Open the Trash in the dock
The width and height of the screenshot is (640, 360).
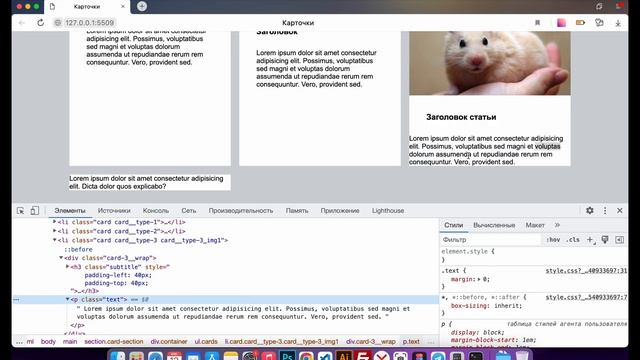[x=522, y=356]
